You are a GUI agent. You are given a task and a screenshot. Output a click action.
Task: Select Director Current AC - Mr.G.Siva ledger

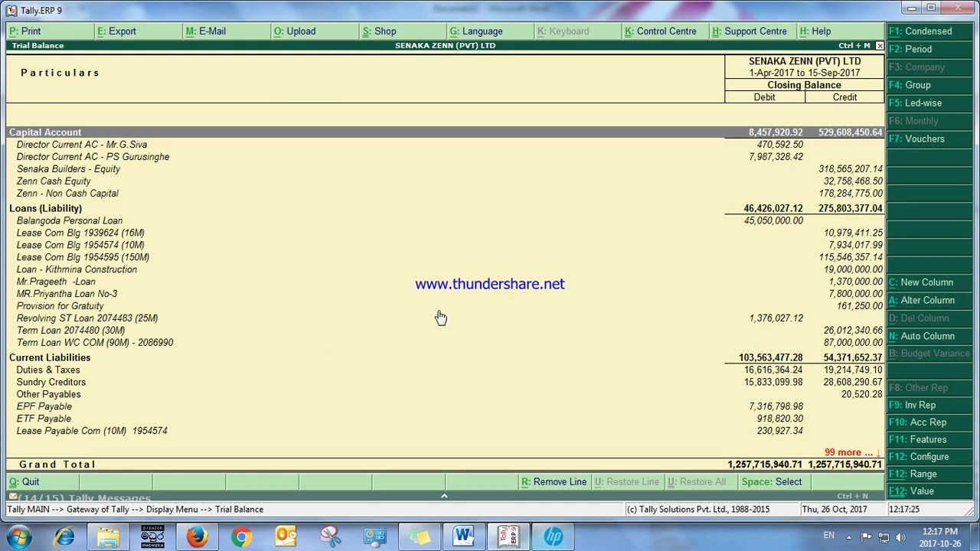[445, 145]
